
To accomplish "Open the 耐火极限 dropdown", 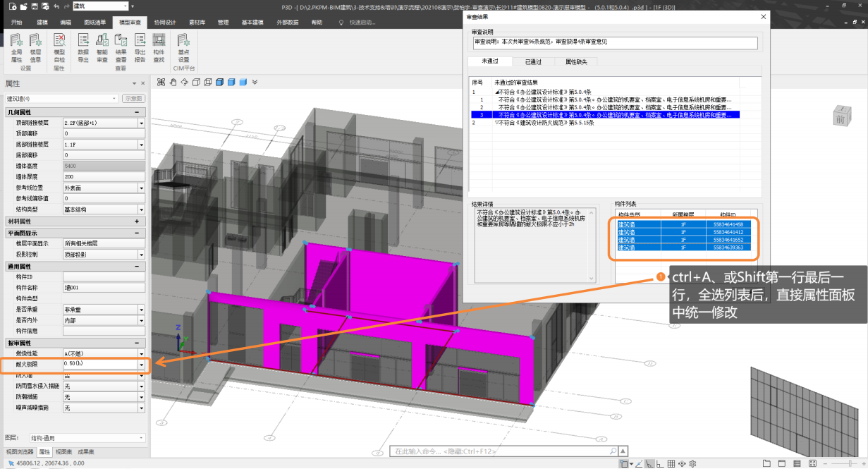I will 141,364.
